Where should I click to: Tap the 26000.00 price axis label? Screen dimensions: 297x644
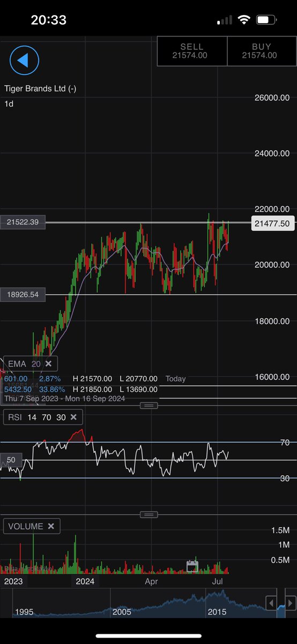point(272,98)
